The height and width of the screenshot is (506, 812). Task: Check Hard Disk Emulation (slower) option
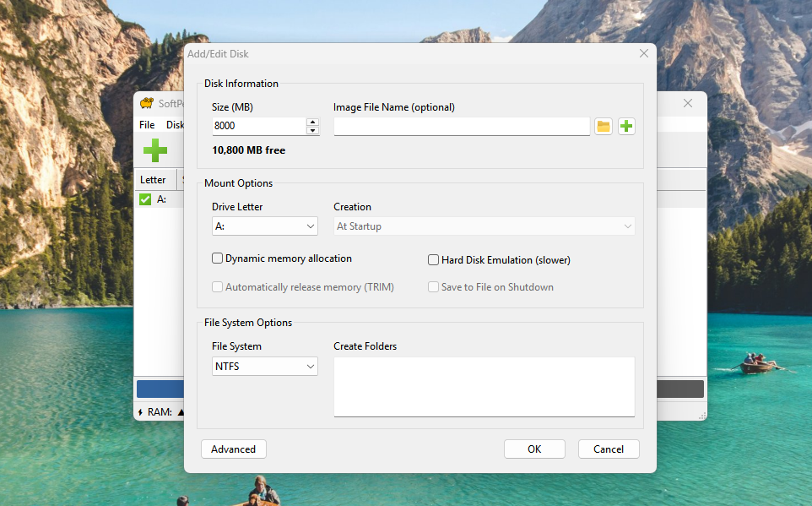[x=434, y=260]
